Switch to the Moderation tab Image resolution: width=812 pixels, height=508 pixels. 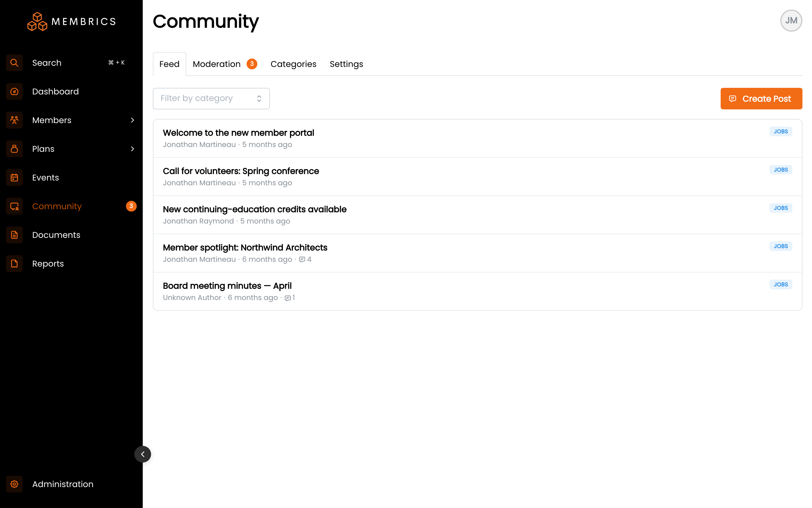pos(225,64)
